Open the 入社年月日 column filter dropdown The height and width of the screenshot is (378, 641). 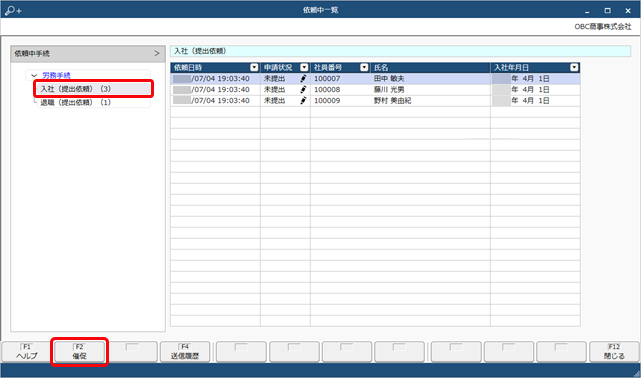coord(574,67)
